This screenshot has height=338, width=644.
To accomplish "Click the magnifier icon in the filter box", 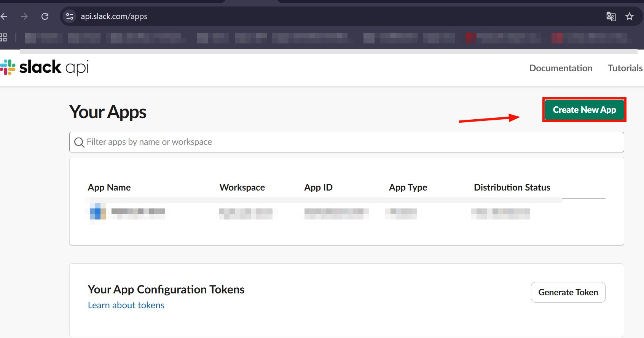I will point(79,142).
